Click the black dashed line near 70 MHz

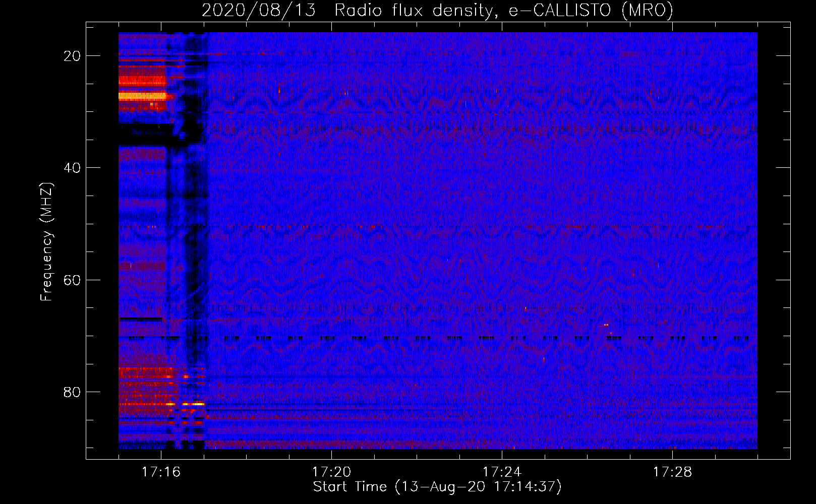coord(439,338)
